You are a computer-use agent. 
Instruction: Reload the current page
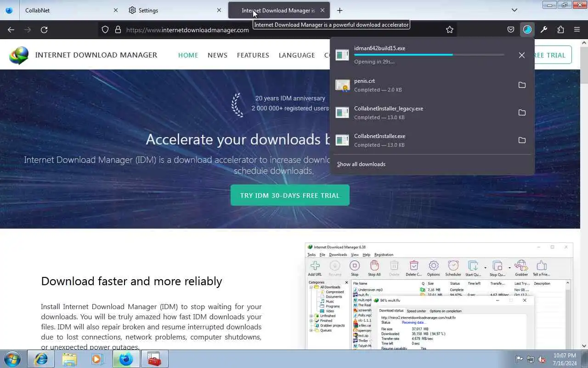point(44,30)
